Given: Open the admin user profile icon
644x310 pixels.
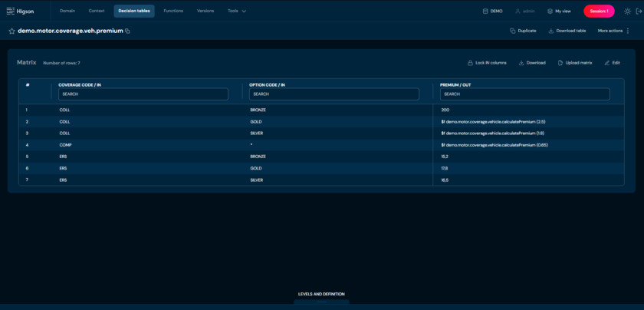Looking at the screenshot, I should point(517,11).
